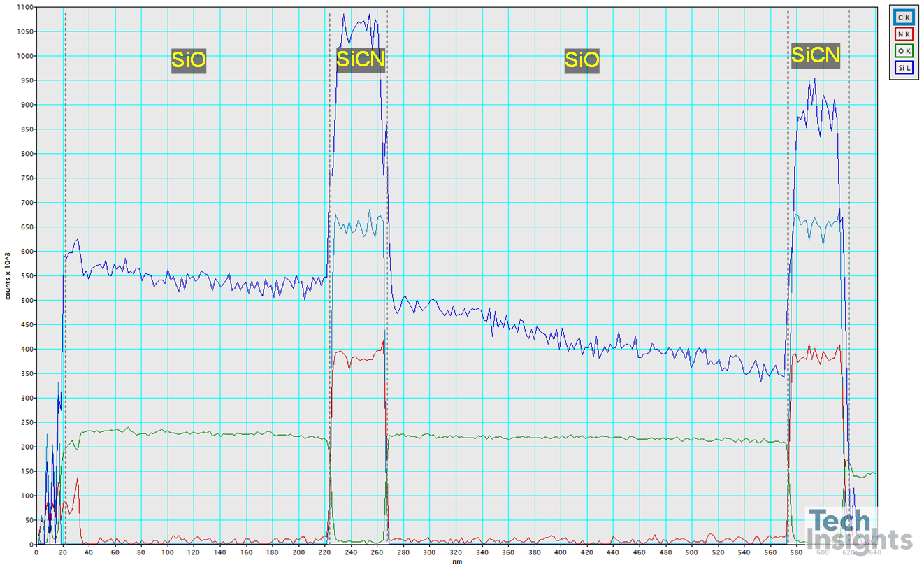This screenshot has height=567, width=924.
Task: Click the 500 tick on the y-axis
Action: pyautogui.click(x=26, y=301)
